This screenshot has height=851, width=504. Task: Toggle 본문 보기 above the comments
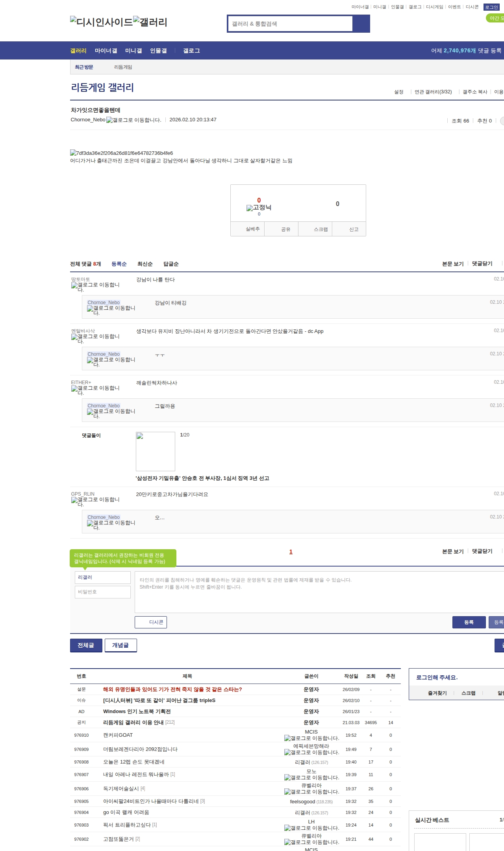(x=453, y=264)
